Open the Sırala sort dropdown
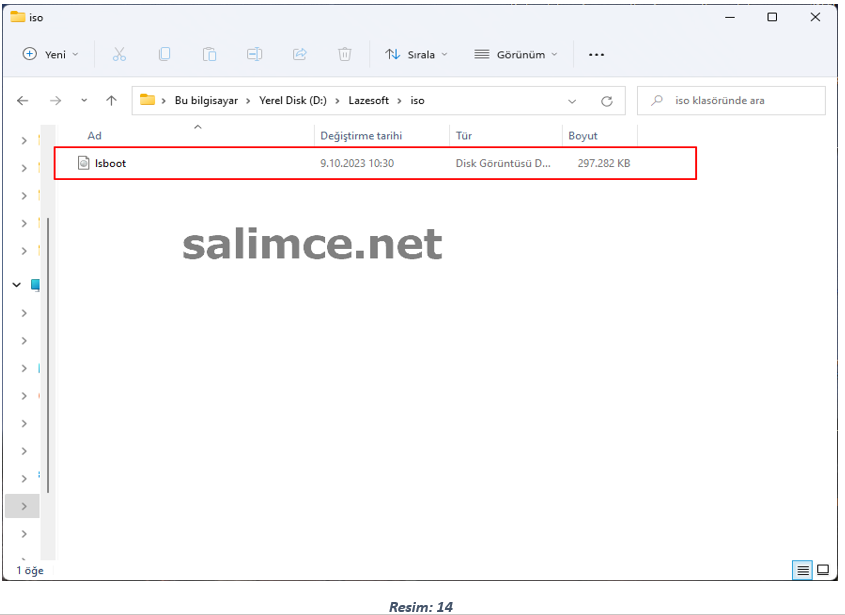Image resolution: width=845 pixels, height=615 pixels. pos(416,54)
